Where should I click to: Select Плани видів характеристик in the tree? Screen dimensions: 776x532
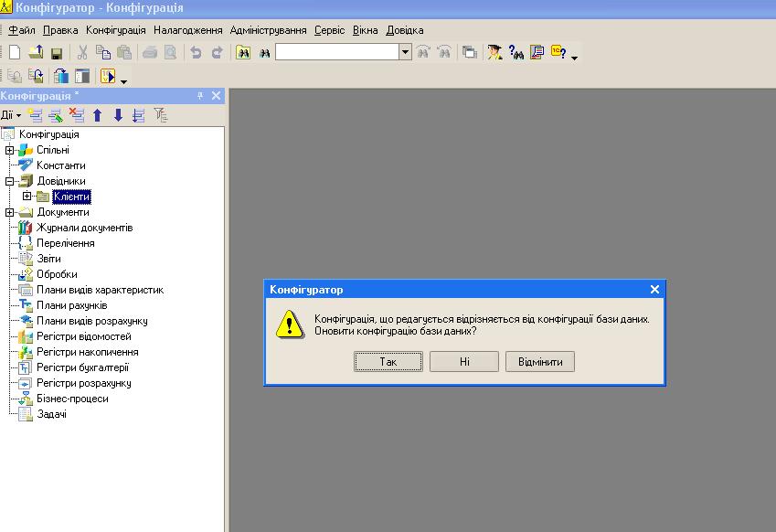[x=100, y=290]
